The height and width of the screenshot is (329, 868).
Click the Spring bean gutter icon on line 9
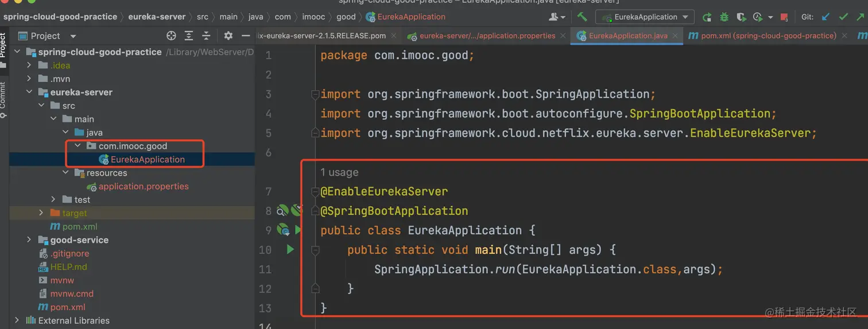283,230
